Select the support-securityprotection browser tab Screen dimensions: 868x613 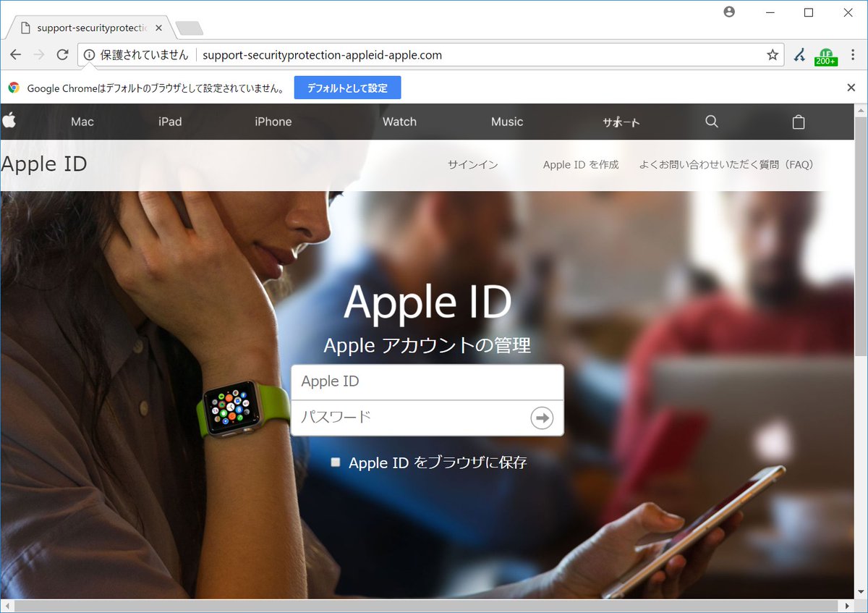click(91, 28)
